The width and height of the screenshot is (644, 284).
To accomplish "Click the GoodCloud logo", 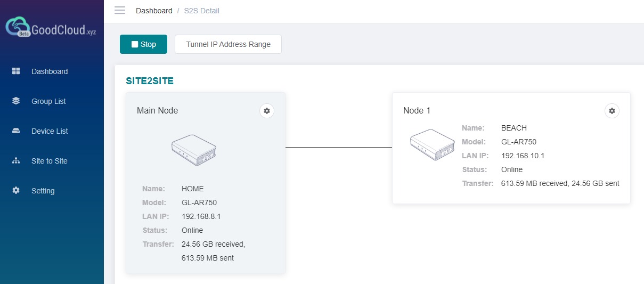I will point(51,28).
